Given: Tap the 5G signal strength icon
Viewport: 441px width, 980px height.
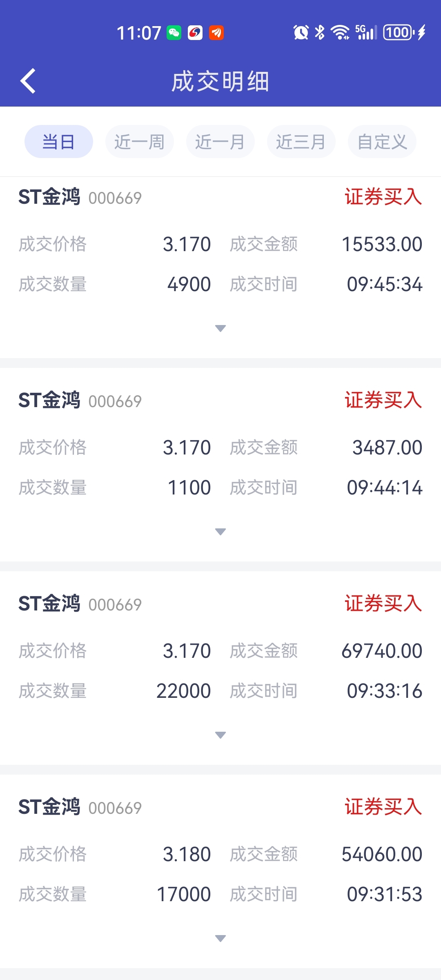Looking at the screenshot, I should pos(366,32).
